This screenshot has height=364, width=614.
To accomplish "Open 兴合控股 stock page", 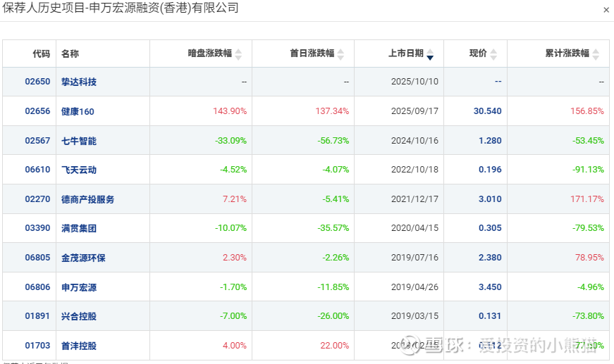I will tap(79, 316).
